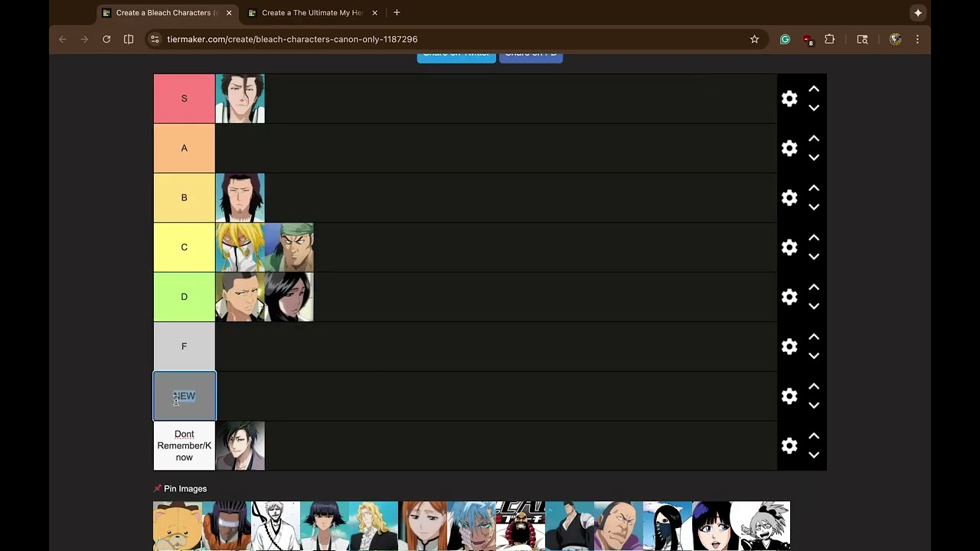Move Dont Remember/Know row up with arrow
Image resolution: width=980 pixels, height=551 pixels.
tap(814, 436)
